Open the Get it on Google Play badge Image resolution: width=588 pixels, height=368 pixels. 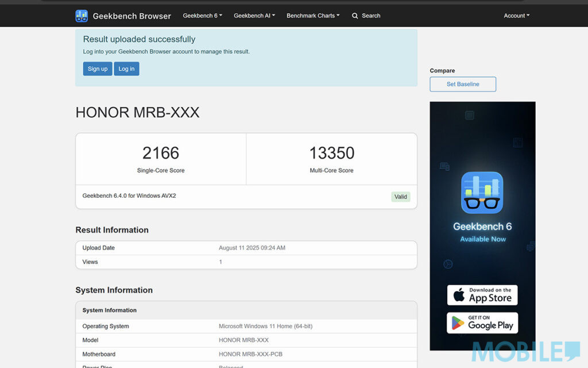tap(482, 323)
